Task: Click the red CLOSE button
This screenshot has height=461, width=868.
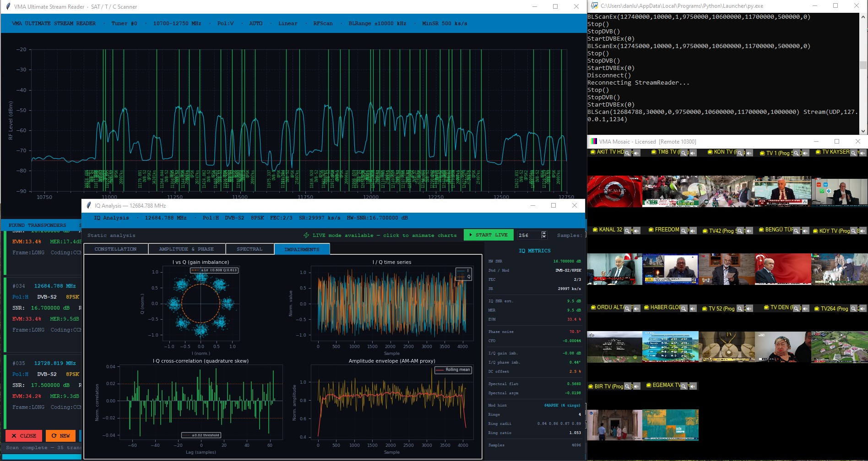Action: coord(24,436)
